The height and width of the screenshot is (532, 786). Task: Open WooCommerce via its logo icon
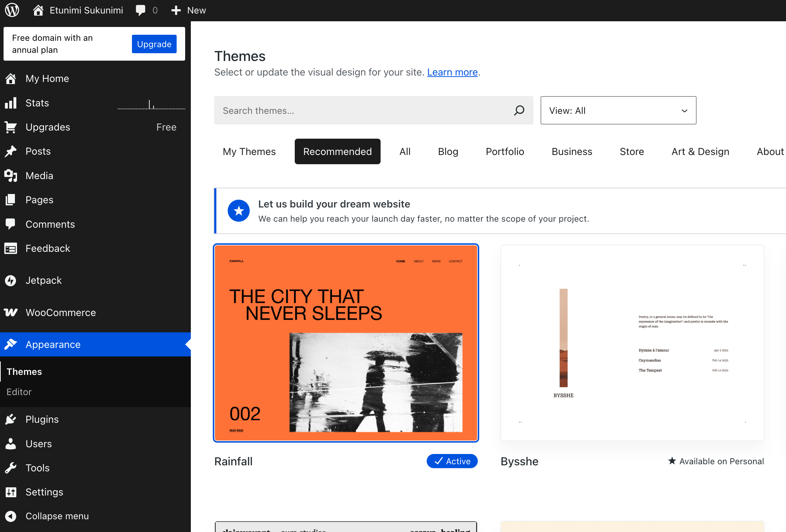11,312
